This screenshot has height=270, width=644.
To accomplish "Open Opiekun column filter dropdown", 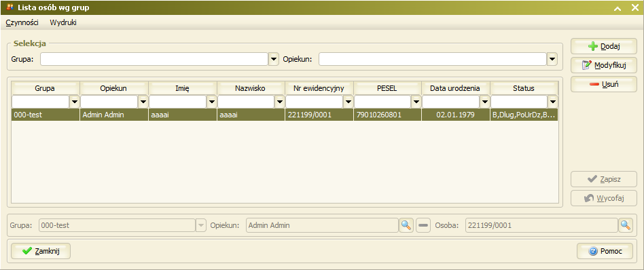I will (x=143, y=101).
